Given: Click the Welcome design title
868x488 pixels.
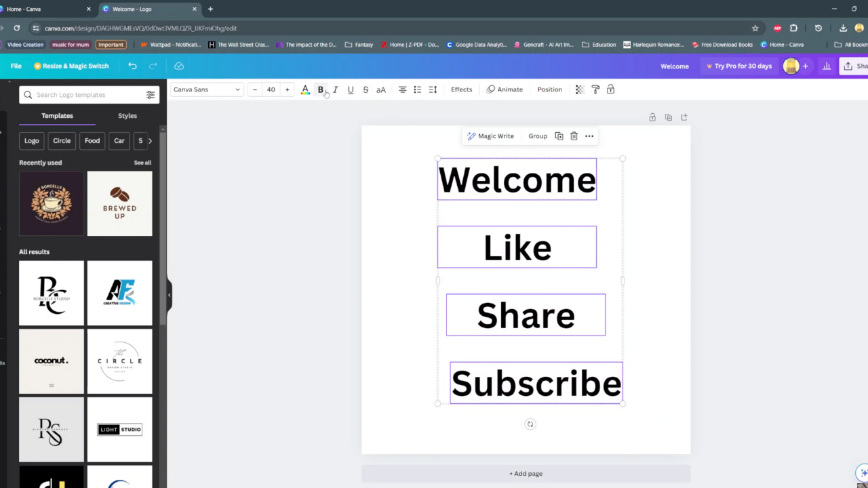Looking at the screenshot, I should [x=675, y=66].
